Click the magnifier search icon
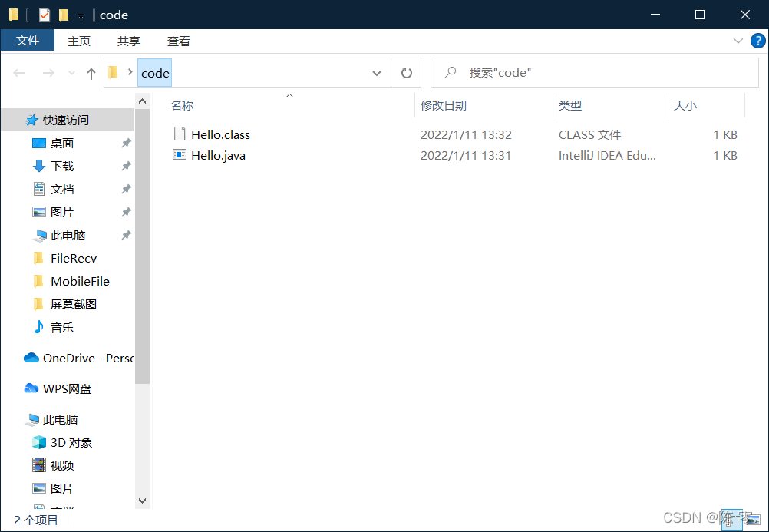The image size is (769, 532). tap(450, 73)
